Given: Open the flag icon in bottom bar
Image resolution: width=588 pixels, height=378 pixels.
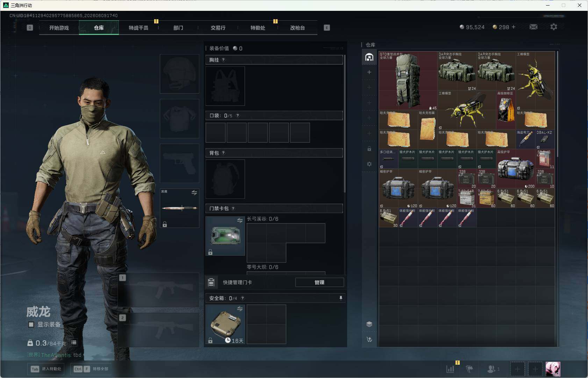Looking at the screenshot, I should (x=469, y=369).
